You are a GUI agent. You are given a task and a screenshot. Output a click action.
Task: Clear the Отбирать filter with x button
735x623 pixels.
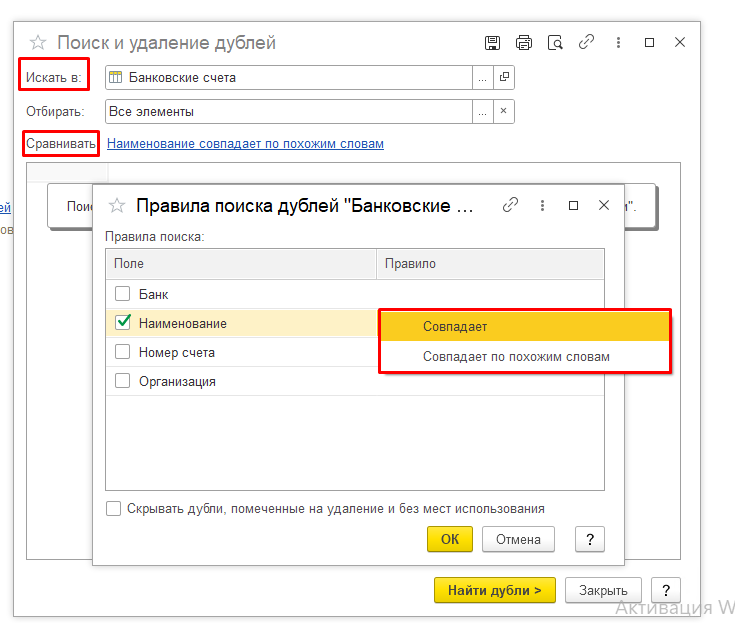(504, 111)
